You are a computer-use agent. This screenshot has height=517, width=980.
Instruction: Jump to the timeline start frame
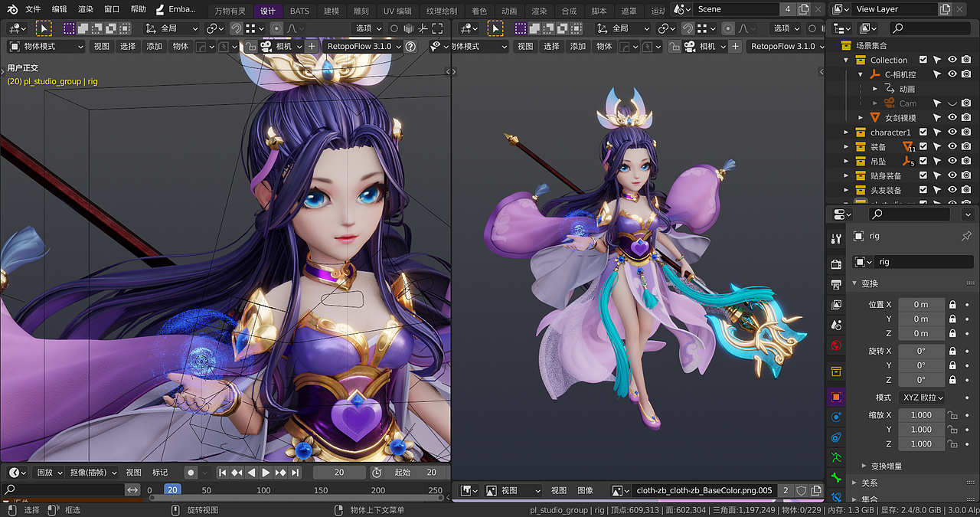point(223,473)
